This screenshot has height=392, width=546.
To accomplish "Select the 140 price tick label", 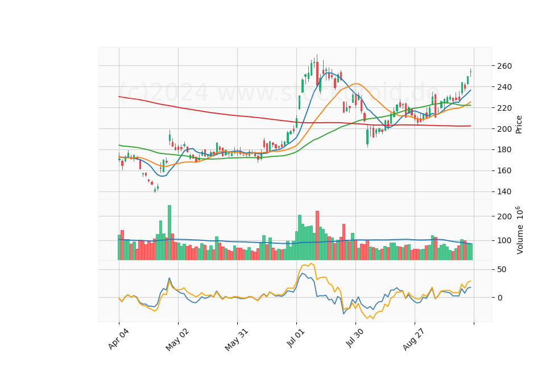I will (x=504, y=191).
